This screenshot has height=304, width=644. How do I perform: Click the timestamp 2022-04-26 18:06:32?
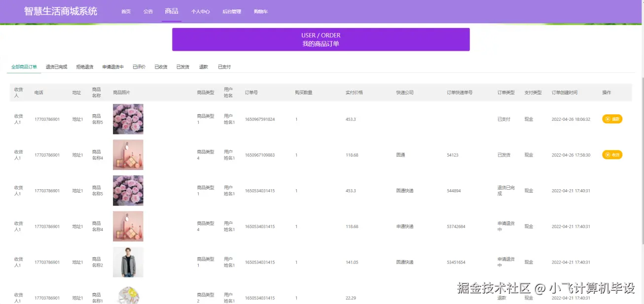coord(571,119)
